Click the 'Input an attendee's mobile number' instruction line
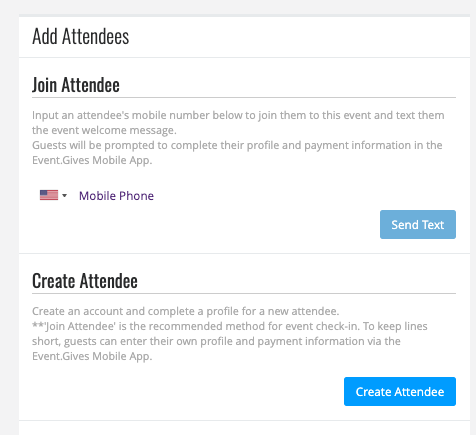476x435 pixels. (238, 115)
